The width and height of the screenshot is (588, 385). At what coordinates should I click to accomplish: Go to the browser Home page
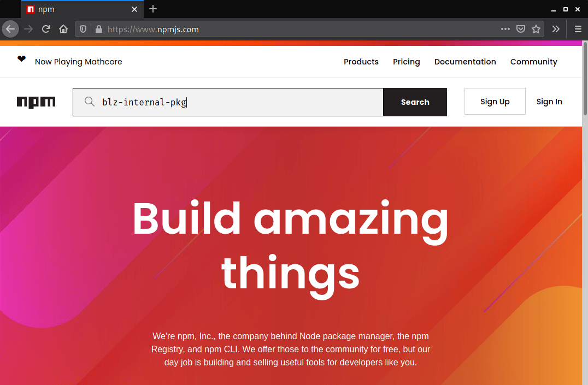(63, 29)
